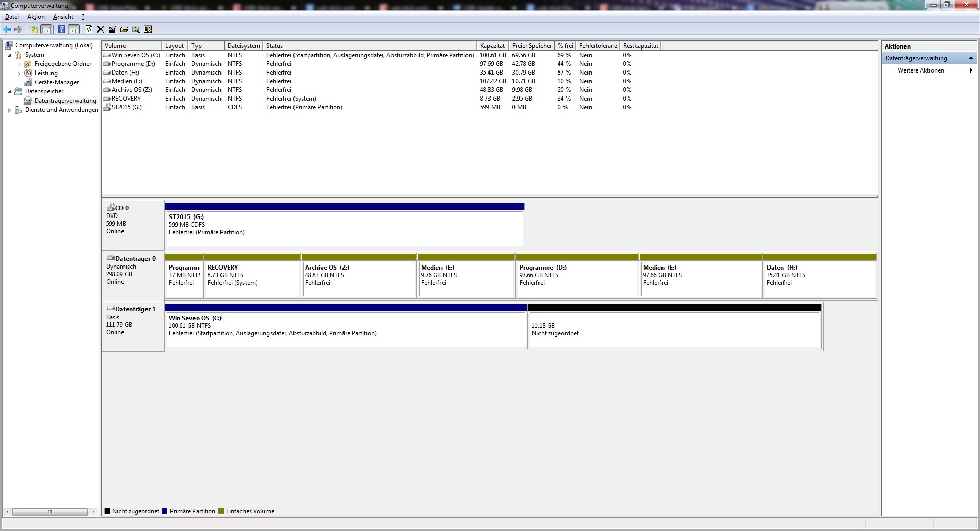
Task: Expand the Freigegebene Ordner tree node
Action: tap(19, 64)
